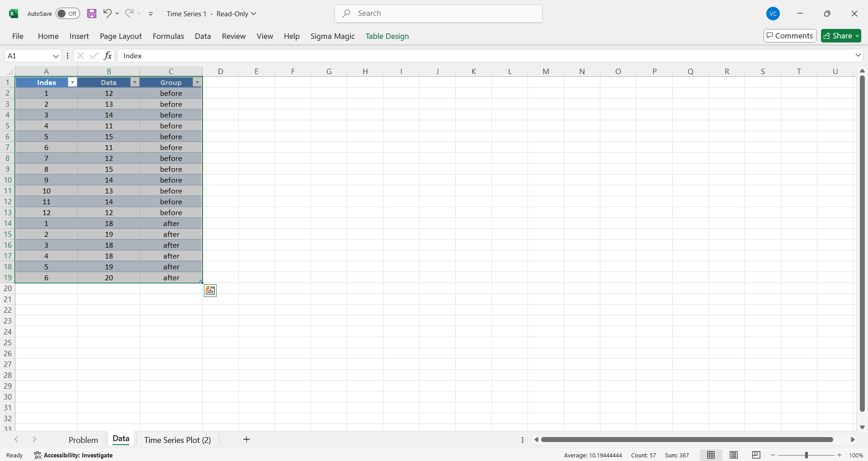Click the Quick Analysis icon below table
The width and height of the screenshot is (868, 461).
pyautogui.click(x=210, y=291)
